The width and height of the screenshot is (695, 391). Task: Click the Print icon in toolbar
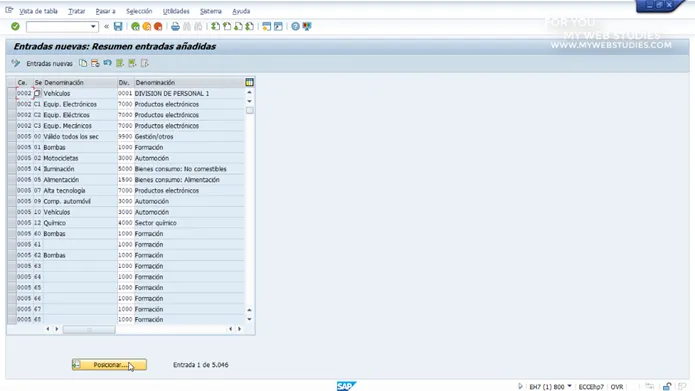tap(176, 27)
